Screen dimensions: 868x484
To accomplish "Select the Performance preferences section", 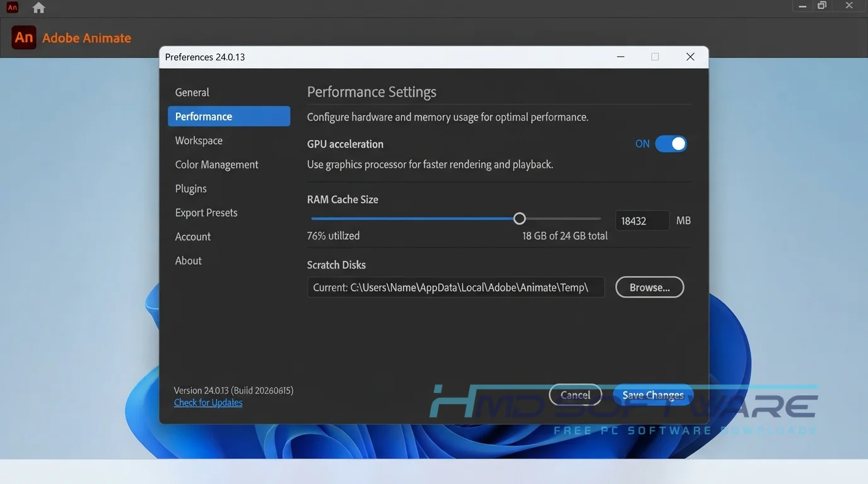I will tap(229, 116).
